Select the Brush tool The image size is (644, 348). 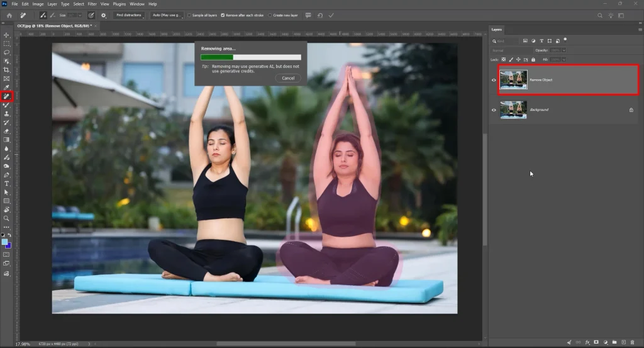point(6,105)
